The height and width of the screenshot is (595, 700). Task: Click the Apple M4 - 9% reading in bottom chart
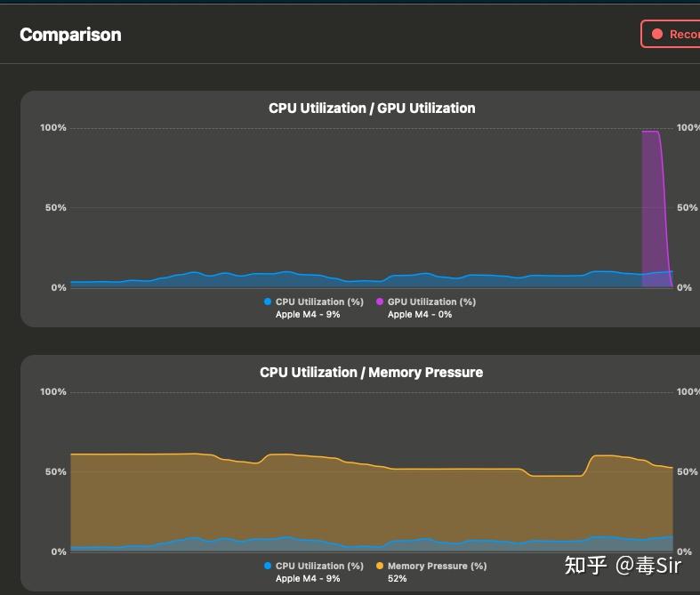click(308, 578)
